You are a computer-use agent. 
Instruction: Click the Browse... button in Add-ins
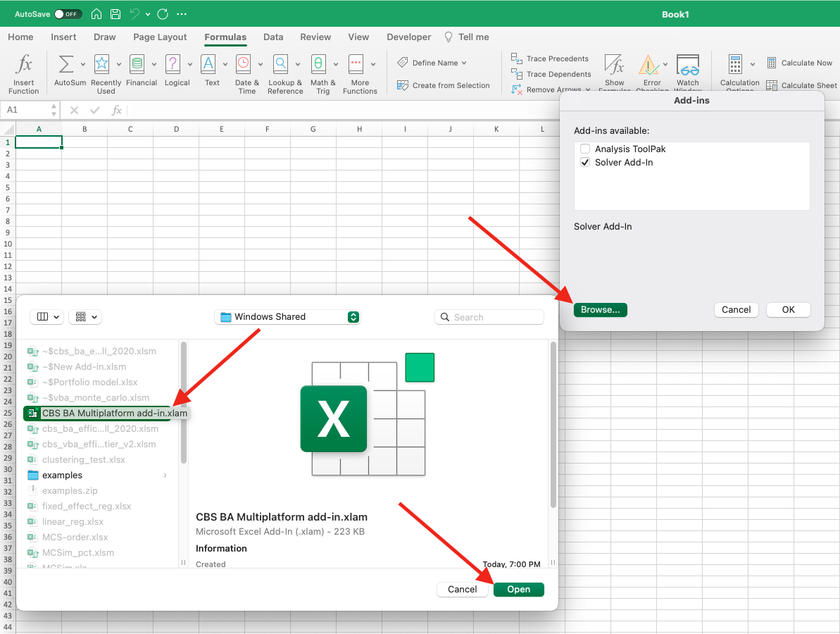click(x=600, y=310)
